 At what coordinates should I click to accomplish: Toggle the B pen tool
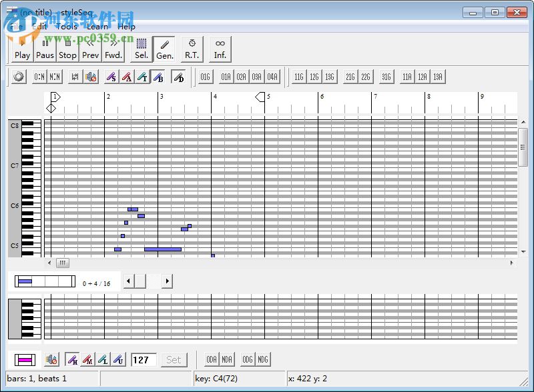point(158,77)
